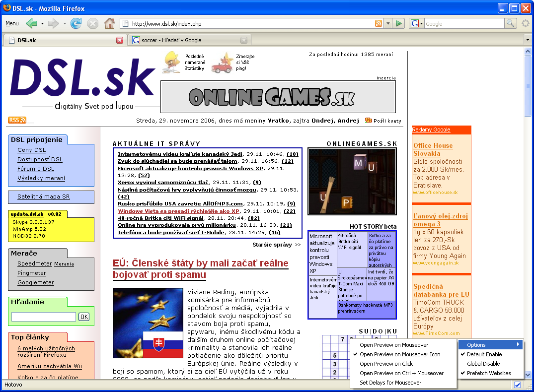The height and width of the screenshot is (392, 534).
Task: Open the Reklamy Google link
Action: [x=431, y=130]
